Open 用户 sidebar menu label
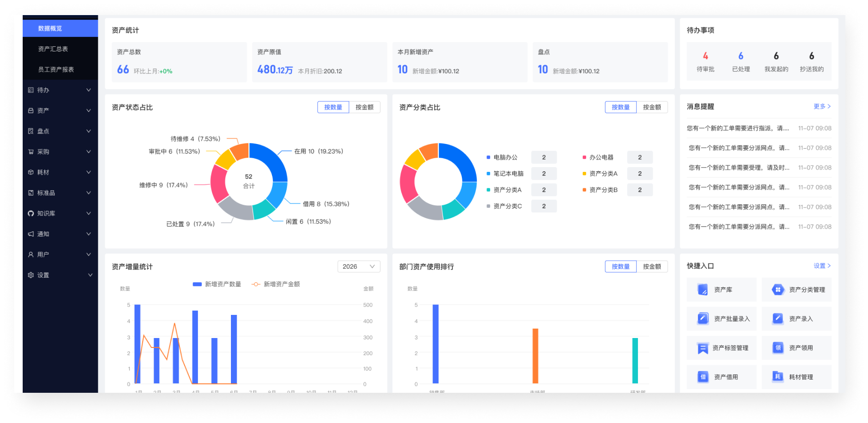The width and height of the screenshot is (868, 423). click(x=43, y=254)
